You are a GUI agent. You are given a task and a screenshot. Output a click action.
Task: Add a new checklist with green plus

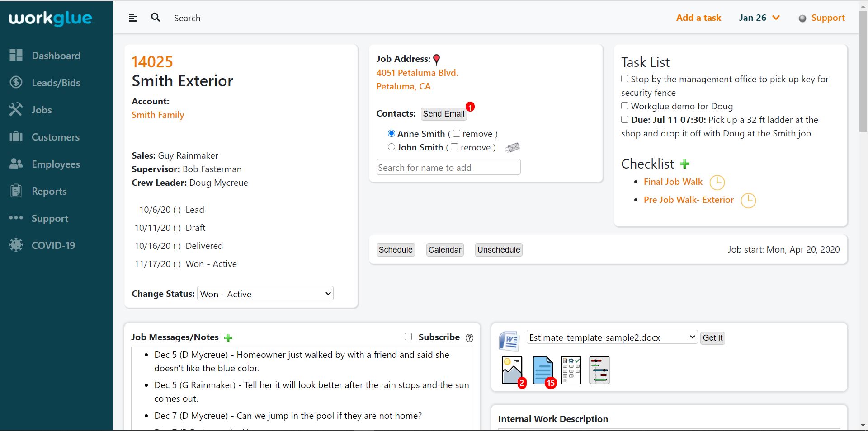pyautogui.click(x=684, y=164)
